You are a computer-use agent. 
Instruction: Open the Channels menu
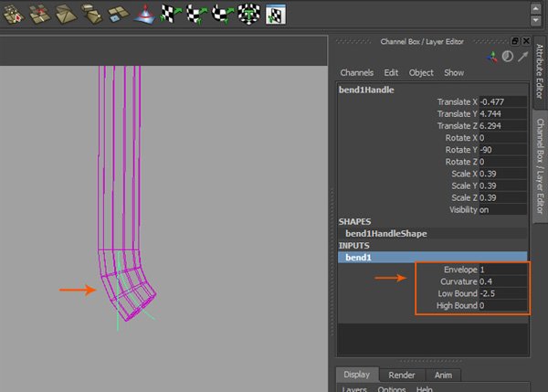tap(356, 72)
